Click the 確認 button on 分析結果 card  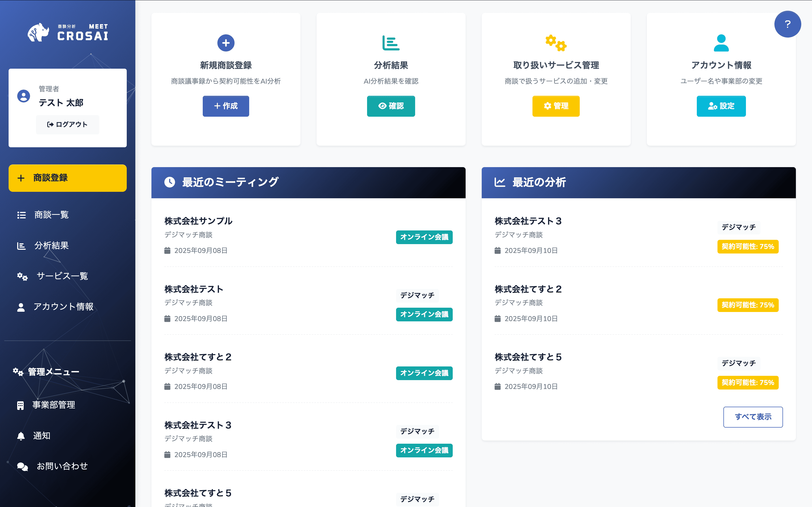click(x=391, y=106)
